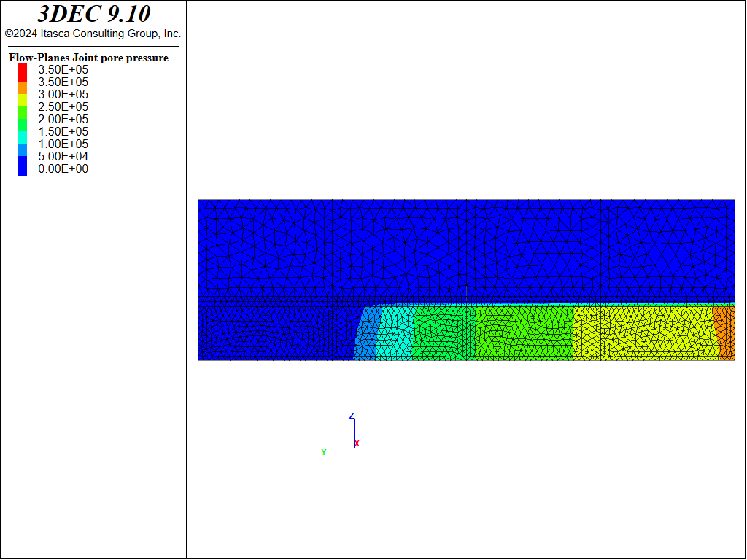
Task: Pick the yellow 3.00E+05 legend swatch
Action: (x=23, y=98)
